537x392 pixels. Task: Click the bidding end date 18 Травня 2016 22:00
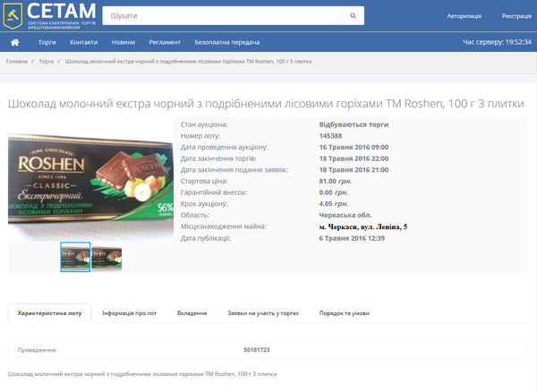[354, 158]
